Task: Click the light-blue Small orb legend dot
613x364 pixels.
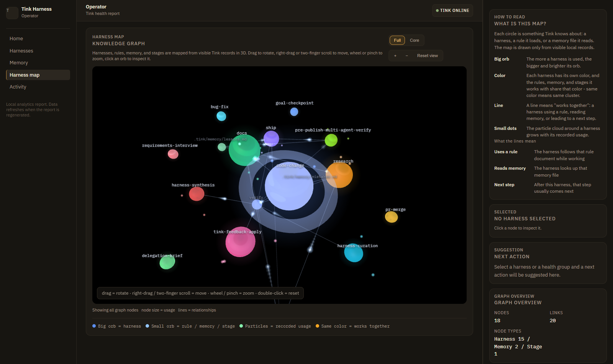Action: (x=148, y=326)
